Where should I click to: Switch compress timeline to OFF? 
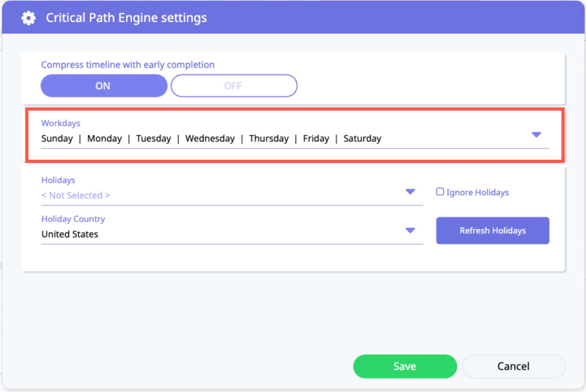[x=233, y=86]
